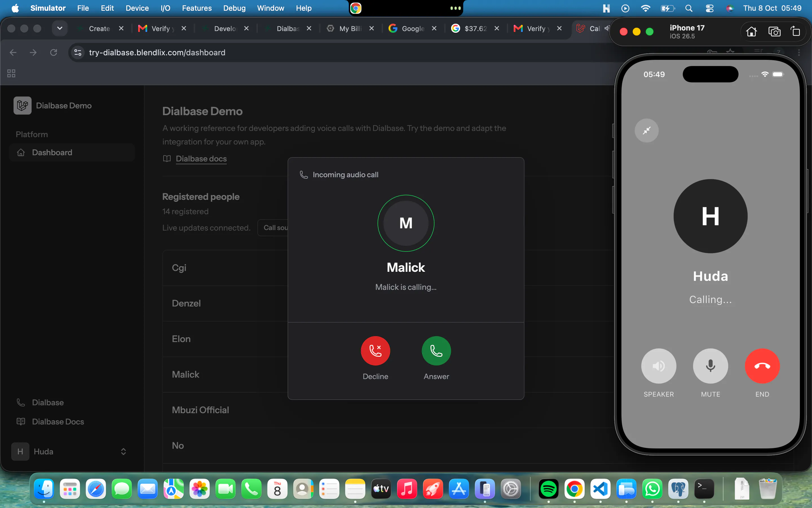Take a Simulator screenshot with camera icon
Screen dimensions: 812x508
tap(774, 32)
